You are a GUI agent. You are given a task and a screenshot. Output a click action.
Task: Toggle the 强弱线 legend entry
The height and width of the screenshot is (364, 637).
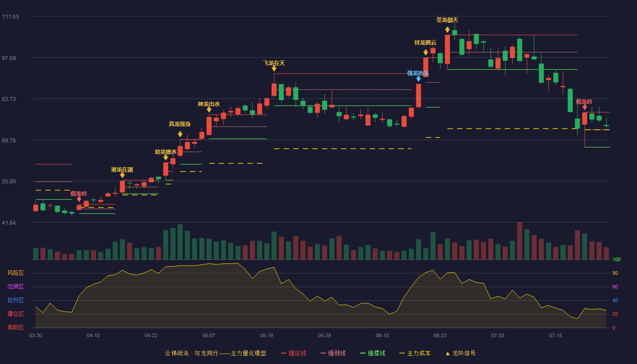333,353
